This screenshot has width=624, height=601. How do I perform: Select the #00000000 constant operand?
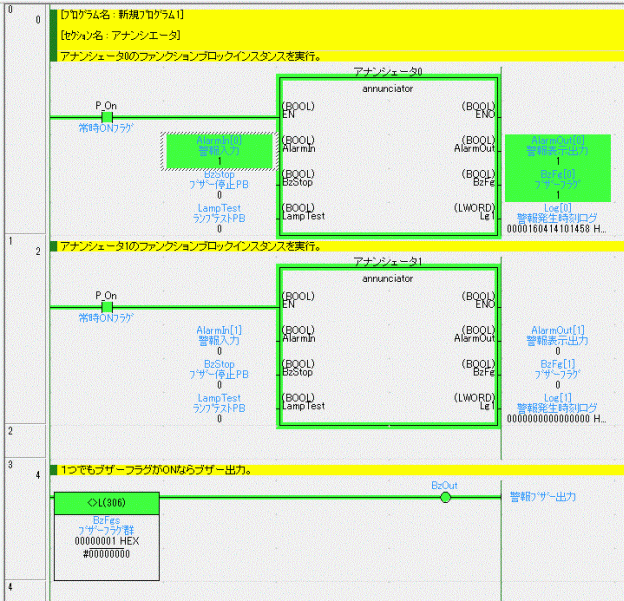tap(107, 554)
